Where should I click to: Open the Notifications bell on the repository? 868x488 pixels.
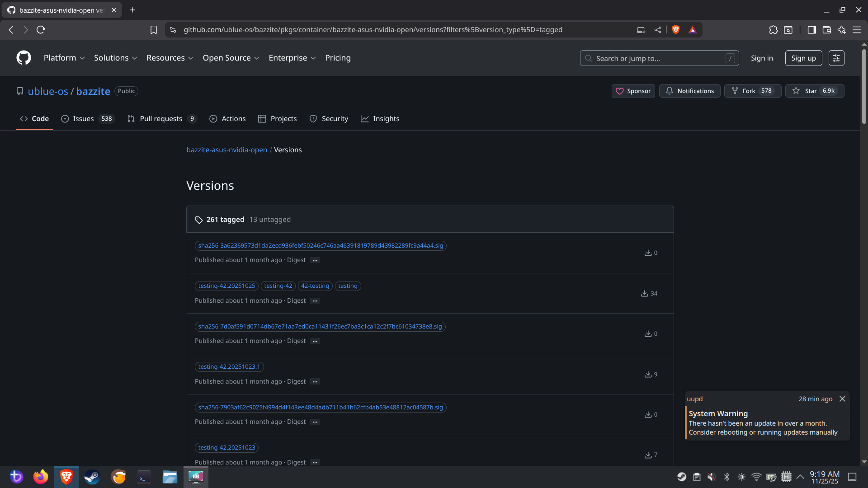(689, 91)
